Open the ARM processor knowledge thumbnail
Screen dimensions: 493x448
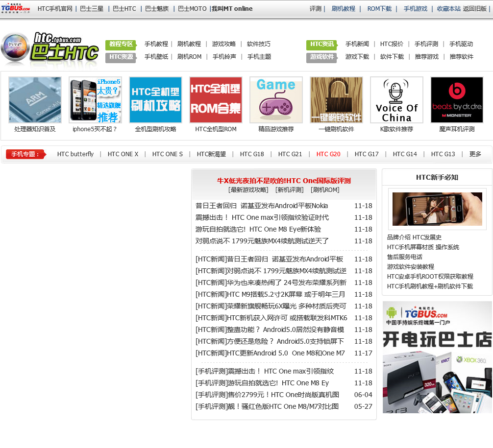(35, 100)
